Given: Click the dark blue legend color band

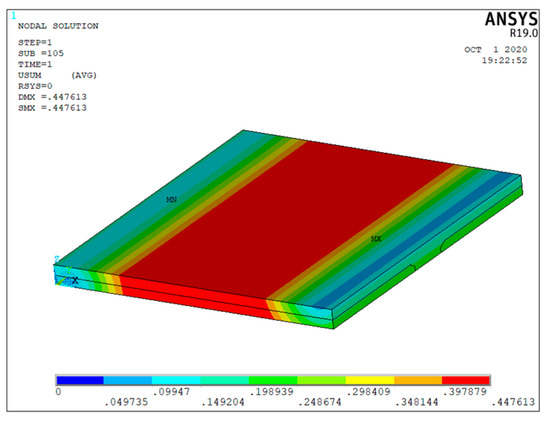Looking at the screenshot, I should pyautogui.click(x=80, y=380).
